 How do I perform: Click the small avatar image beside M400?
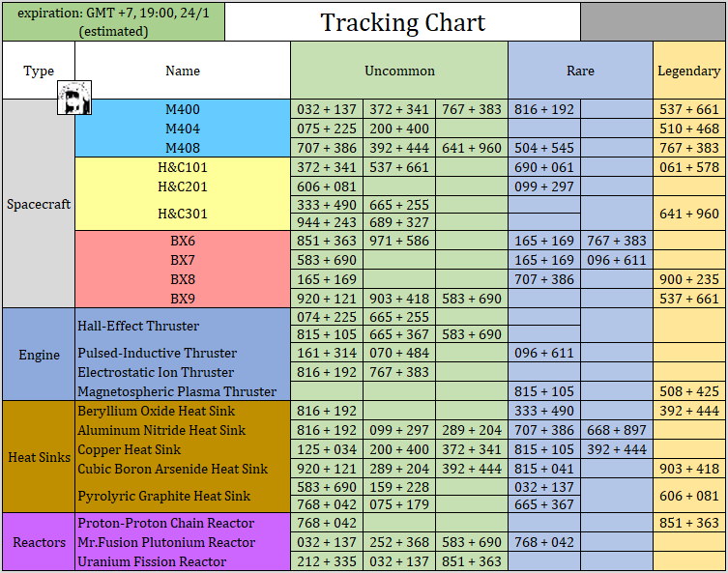click(x=70, y=99)
